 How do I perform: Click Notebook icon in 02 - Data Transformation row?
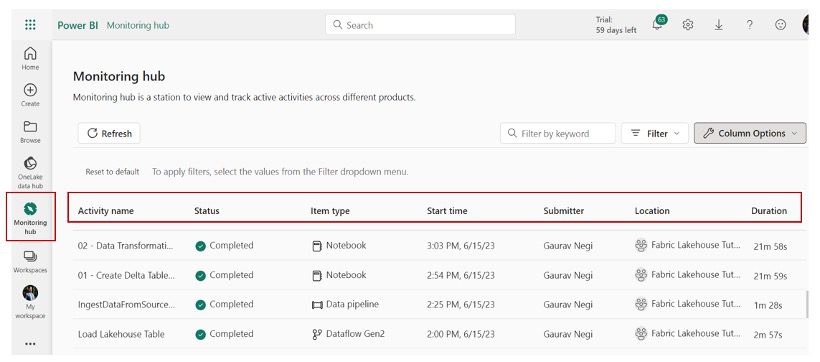pos(316,246)
